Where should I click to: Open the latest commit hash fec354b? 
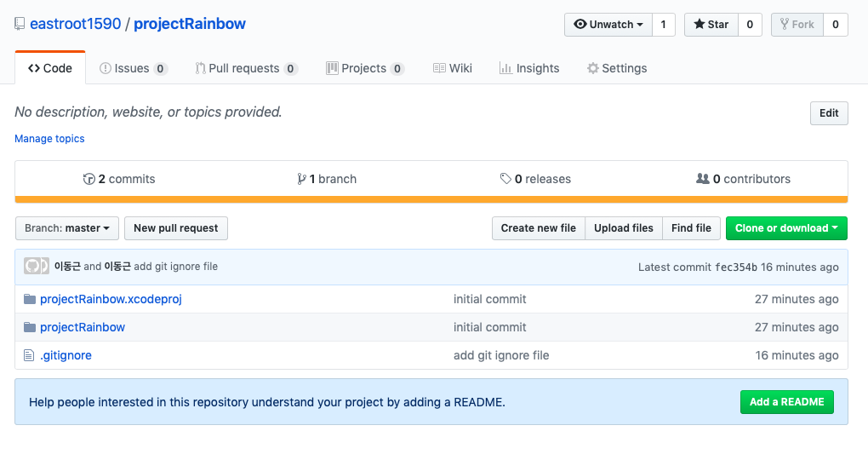(736, 267)
